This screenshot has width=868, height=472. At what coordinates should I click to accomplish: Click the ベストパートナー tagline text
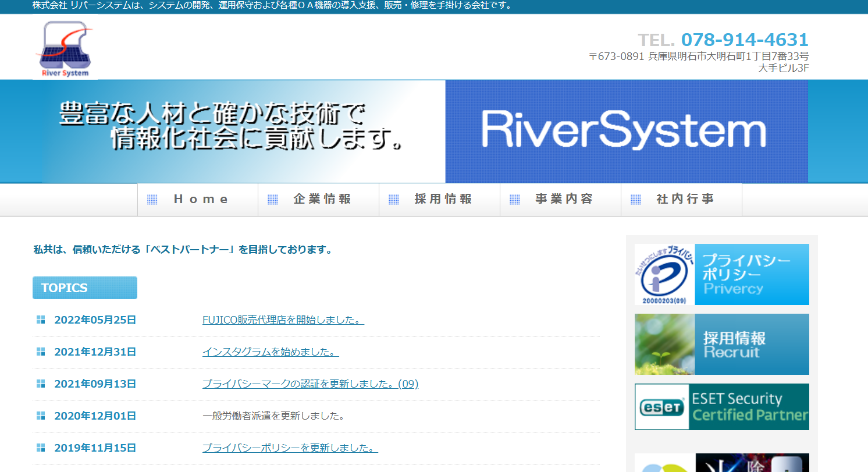click(x=183, y=250)
